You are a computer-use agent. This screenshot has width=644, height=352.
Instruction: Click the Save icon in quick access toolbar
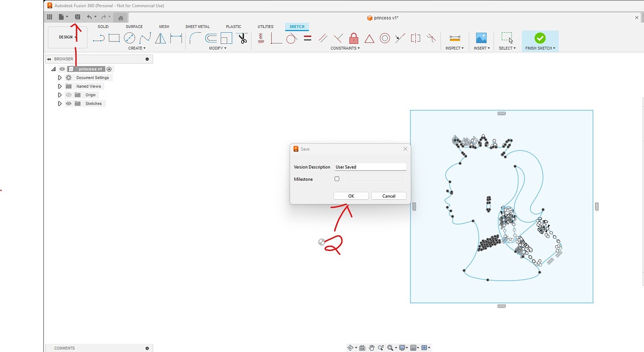(77, 16)
